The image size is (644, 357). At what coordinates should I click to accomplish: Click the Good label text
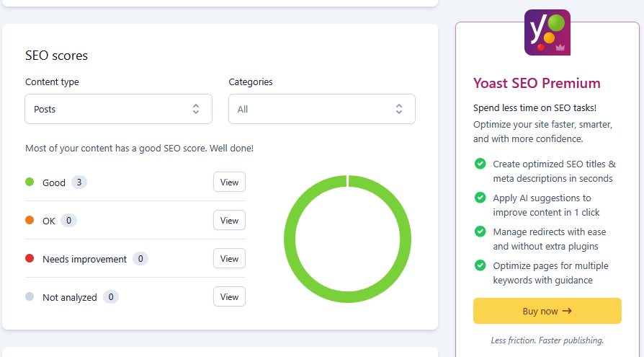coord(54,182)
